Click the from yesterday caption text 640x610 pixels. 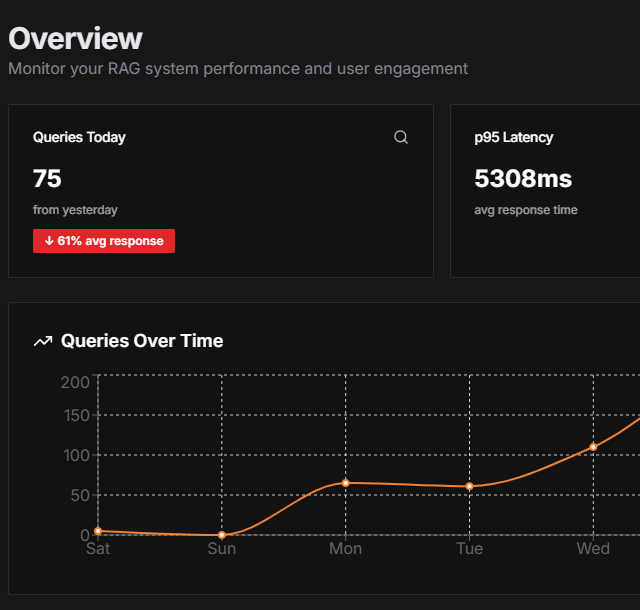click(75, 210)
